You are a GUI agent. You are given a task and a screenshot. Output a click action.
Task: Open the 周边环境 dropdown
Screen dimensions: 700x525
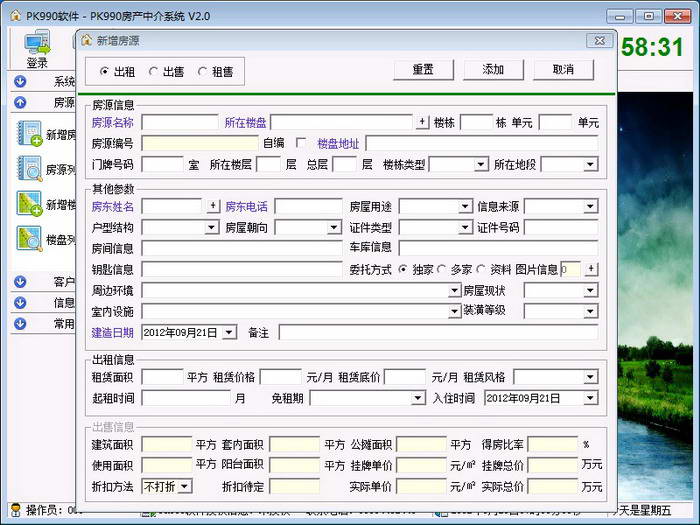454,291
